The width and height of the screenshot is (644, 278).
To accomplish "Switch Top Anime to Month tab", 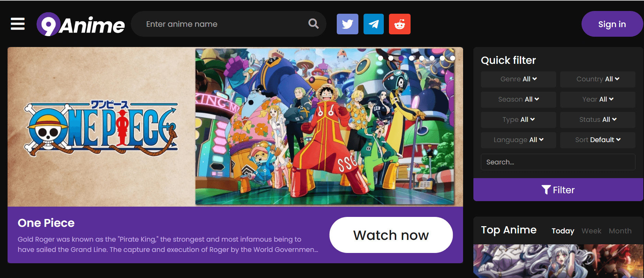I will click(x=620, y=231).
